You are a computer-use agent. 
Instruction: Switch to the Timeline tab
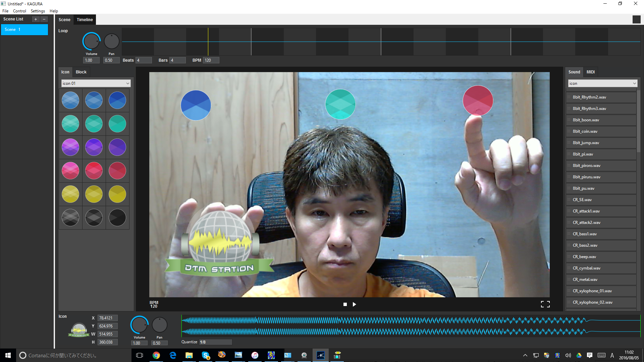(x=85, y=20)
